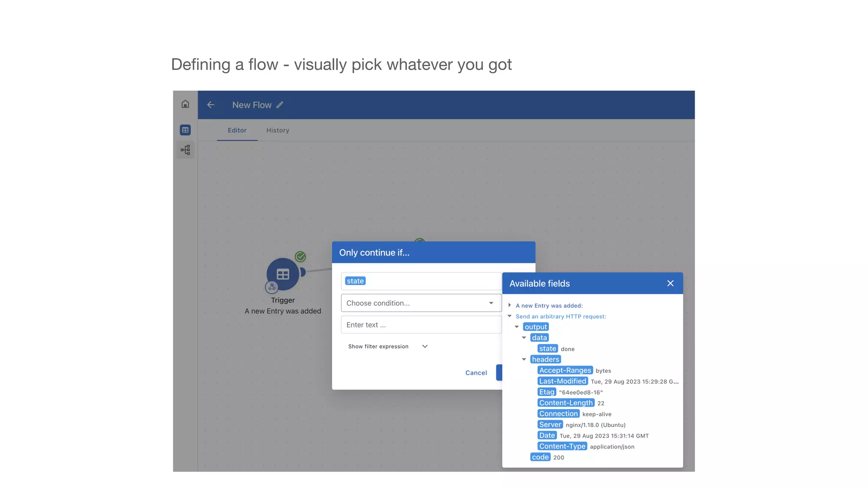Select the flow diagram sidebar icon

[x=185, y=150]
